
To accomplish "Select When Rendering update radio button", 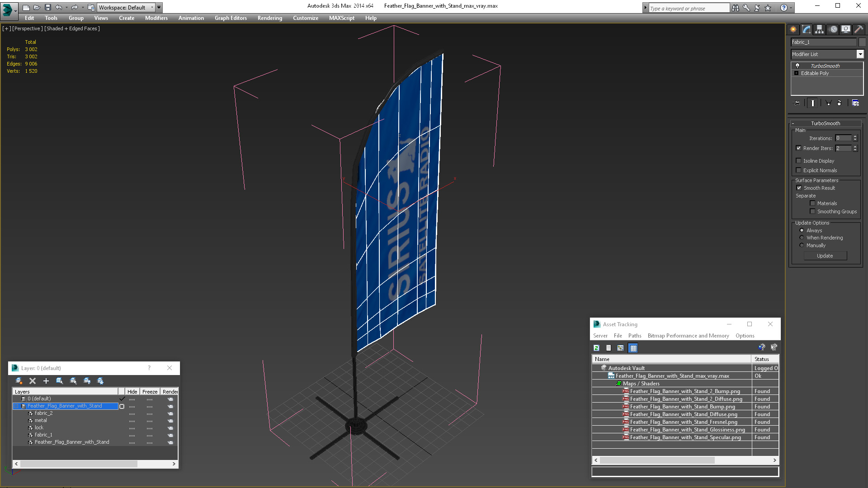I will pos(801,237).
